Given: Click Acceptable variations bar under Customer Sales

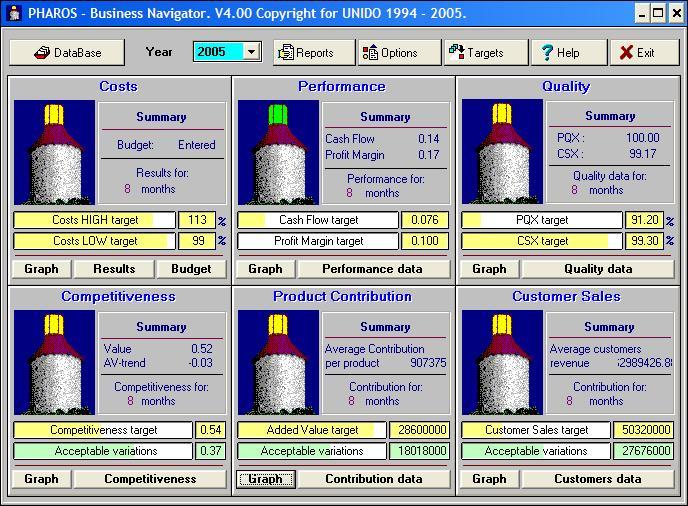Looking at the screenshot, I should [x=536, y=451].
